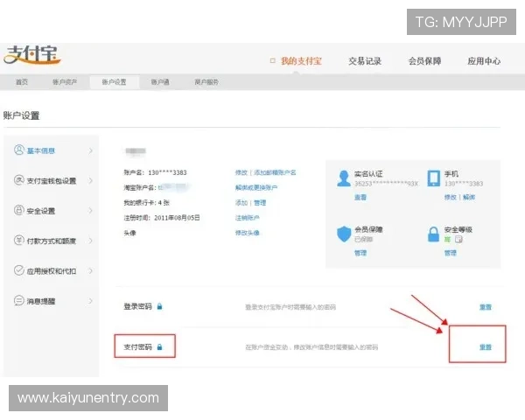Click 我的银行卡: 4 张 text
525x420 pixels.
pos(147,203)
